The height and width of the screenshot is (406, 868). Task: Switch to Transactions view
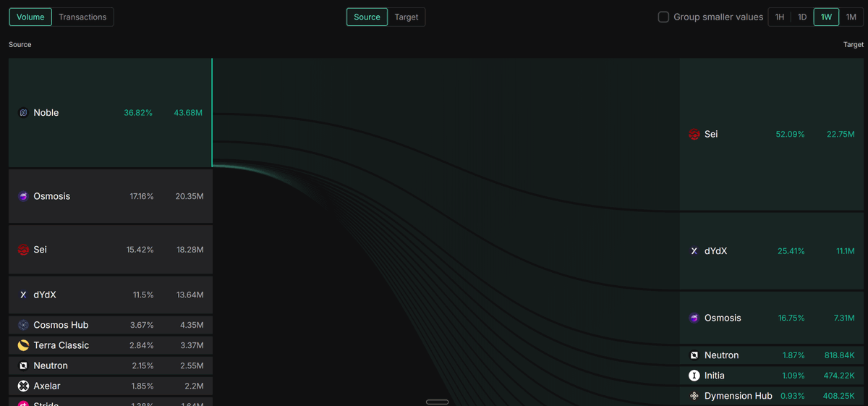pyautogui.click(x=82, y=17)
